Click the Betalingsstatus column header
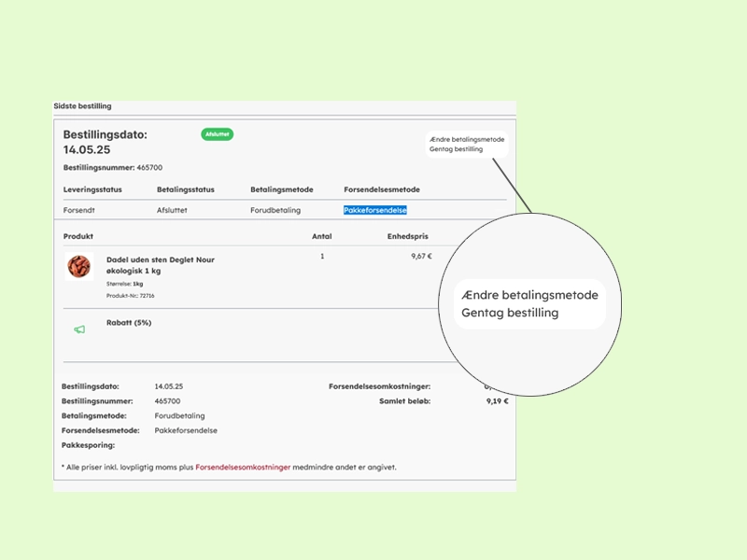 pyautogui.click(x=186, y=189)
